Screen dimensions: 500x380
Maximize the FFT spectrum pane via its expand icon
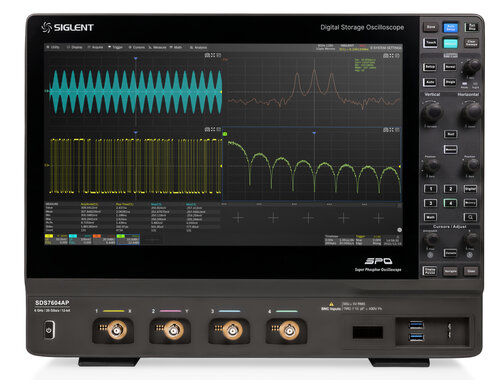pos(391,55)
